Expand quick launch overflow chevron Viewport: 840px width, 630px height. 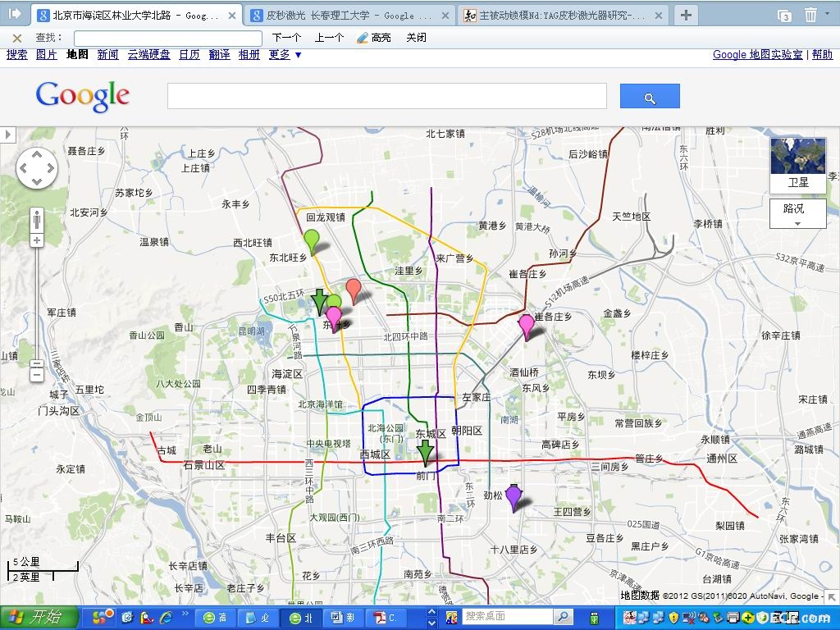[x=185, y=613]
